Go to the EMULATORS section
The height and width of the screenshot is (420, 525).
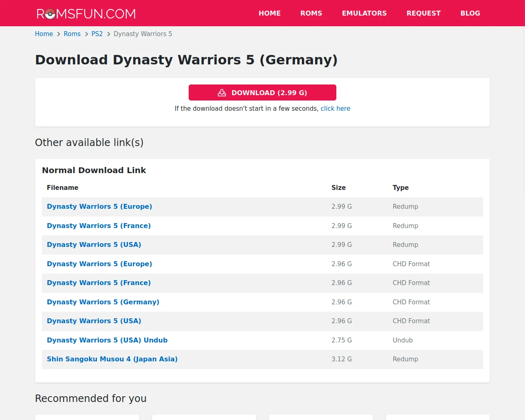[x=364, y=13]
